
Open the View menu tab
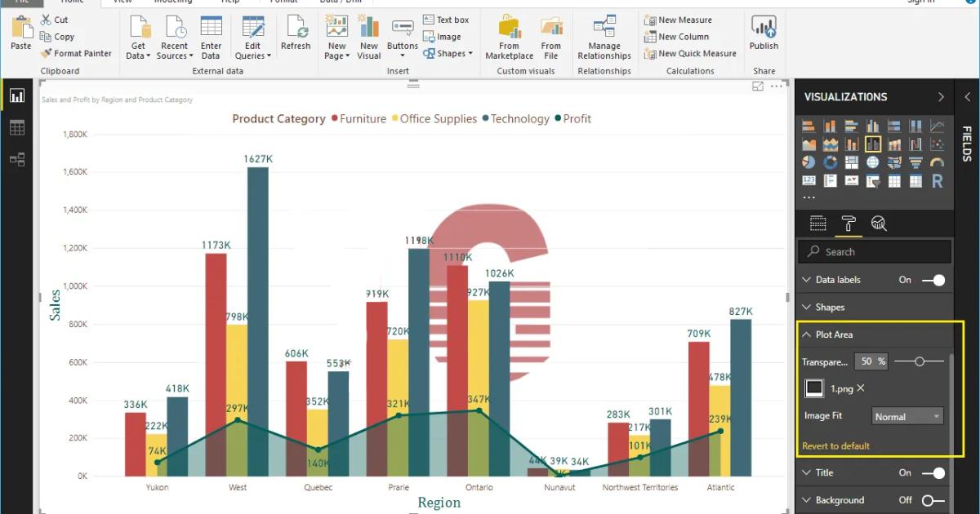coord(122,2)
